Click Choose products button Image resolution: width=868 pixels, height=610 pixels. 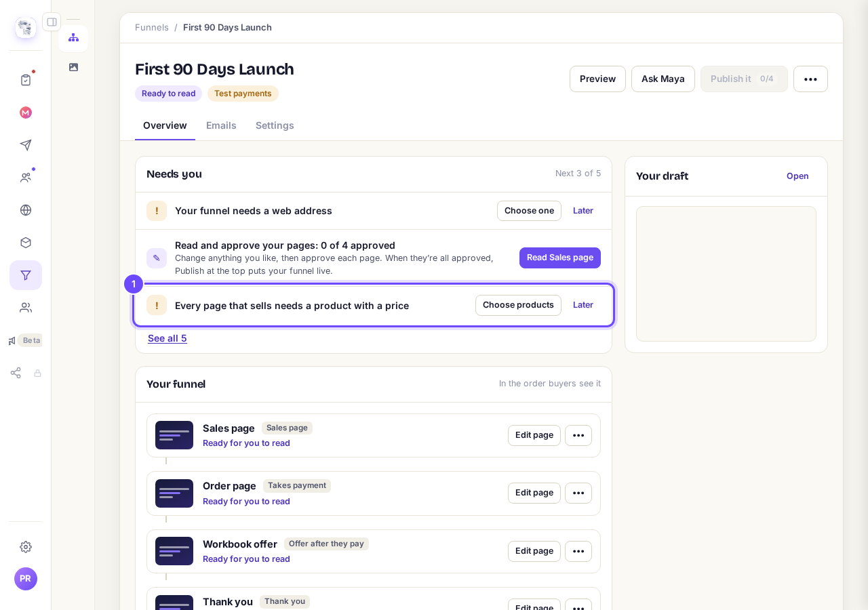point(518,305)
